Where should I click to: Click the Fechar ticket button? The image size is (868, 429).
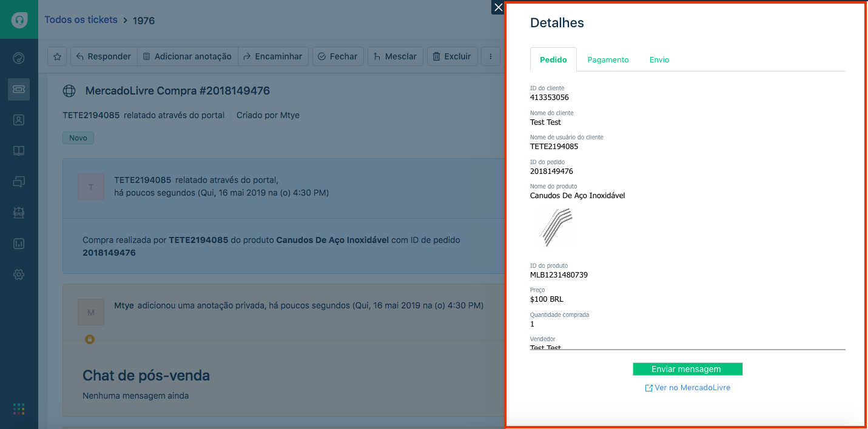pos(338,56)
